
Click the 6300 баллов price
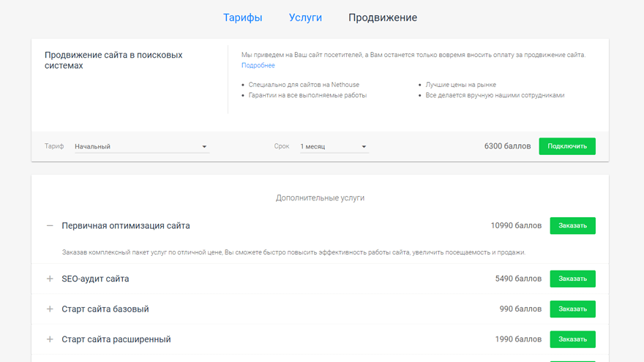pyautogui.click(x=507, y=146)
